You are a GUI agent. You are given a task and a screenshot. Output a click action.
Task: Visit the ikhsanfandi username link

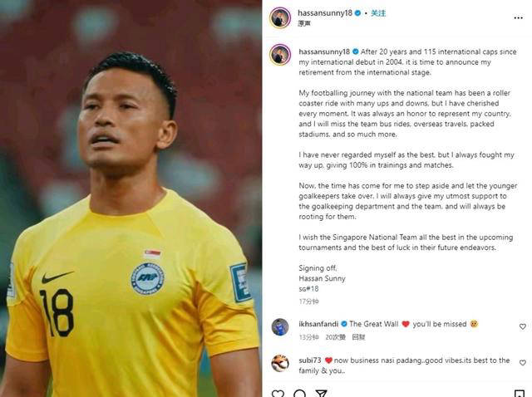click(318, 324)
